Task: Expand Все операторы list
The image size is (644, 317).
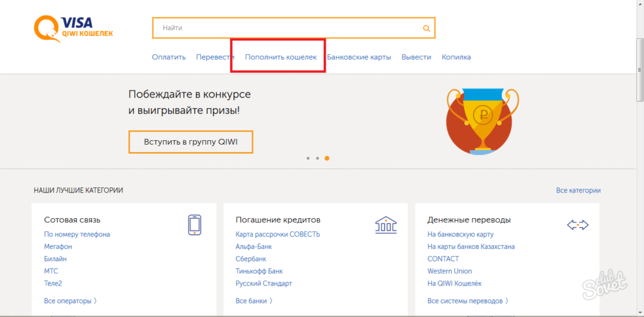Action: (70, 301)
